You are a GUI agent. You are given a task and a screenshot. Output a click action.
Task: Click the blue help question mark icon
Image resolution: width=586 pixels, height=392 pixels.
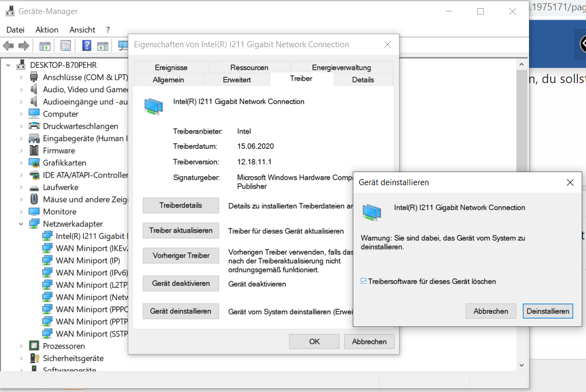point(87,46)
